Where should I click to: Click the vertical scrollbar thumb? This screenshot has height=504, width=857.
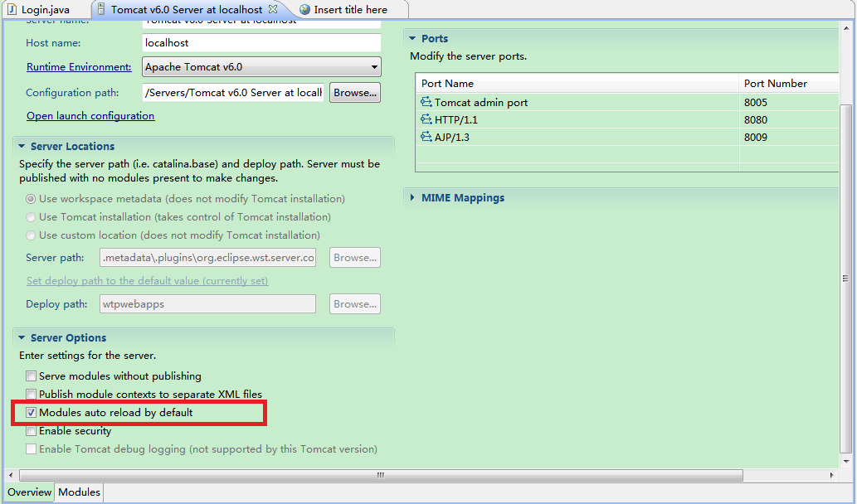click(845, 279)
